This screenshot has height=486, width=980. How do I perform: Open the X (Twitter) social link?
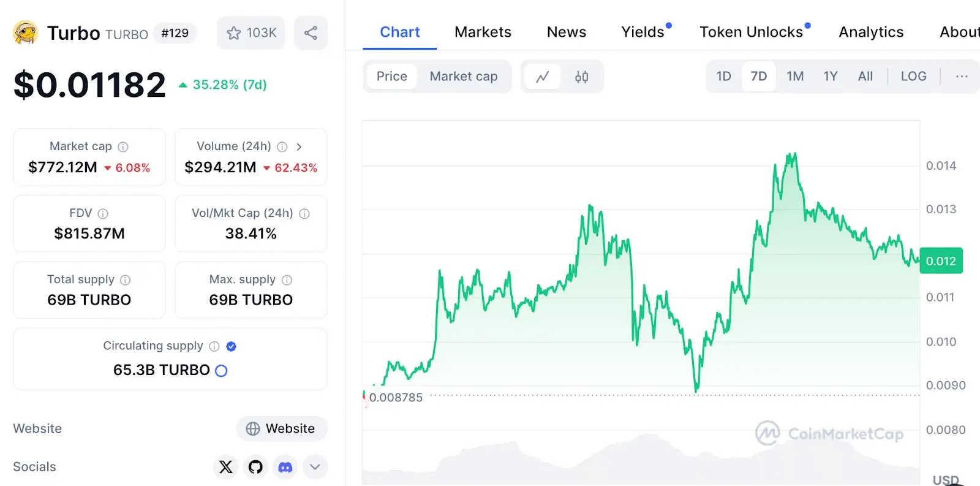[x=226, y=467]
